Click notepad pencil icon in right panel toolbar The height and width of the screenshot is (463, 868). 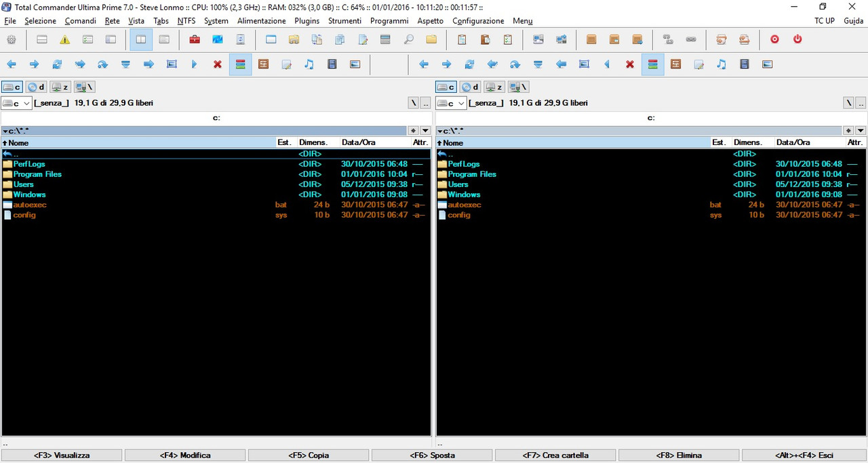(698, 64)
